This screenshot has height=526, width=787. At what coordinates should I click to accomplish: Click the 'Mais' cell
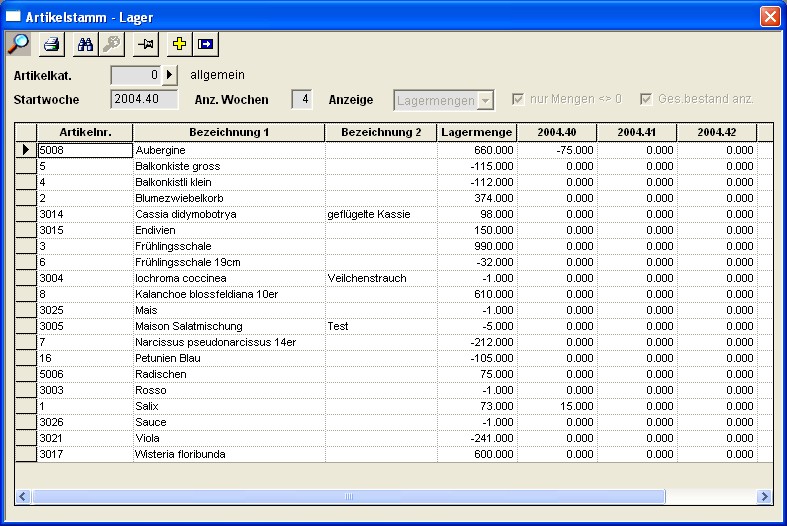tap(229, 310)
